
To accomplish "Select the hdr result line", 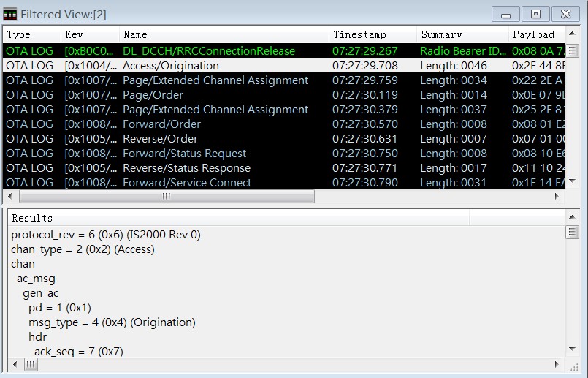I will [37, 337].
